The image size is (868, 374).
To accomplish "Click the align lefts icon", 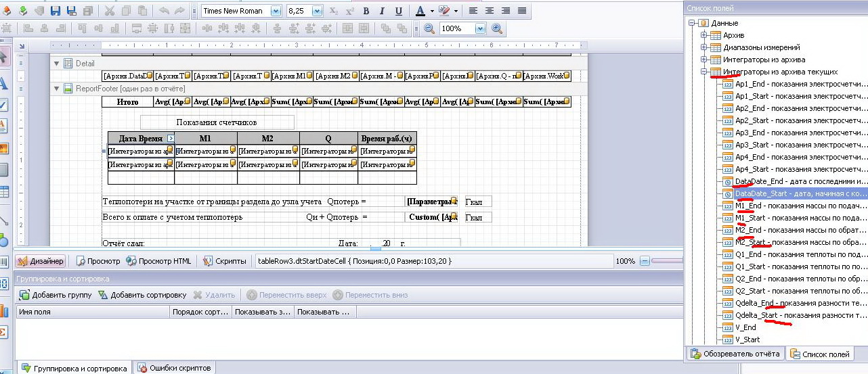I will pos(28,28).
